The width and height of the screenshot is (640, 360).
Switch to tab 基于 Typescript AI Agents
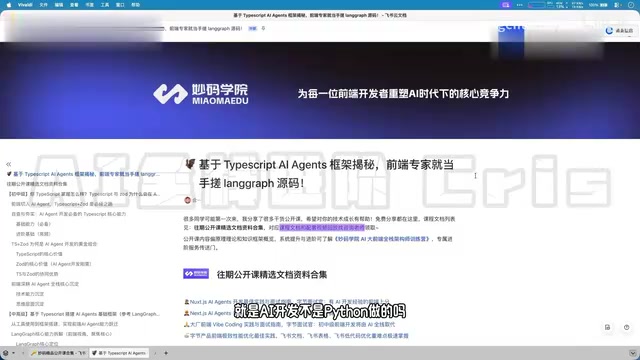click(x=119, y=353)
